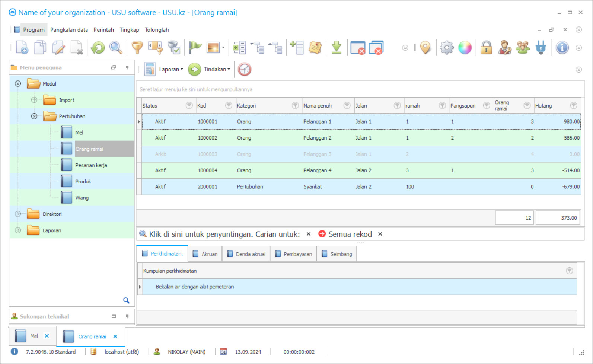The width and height of the screenshot is (593, 364).
Task: Open settings gear icon in toolbar
Action: tap(446, 48)
